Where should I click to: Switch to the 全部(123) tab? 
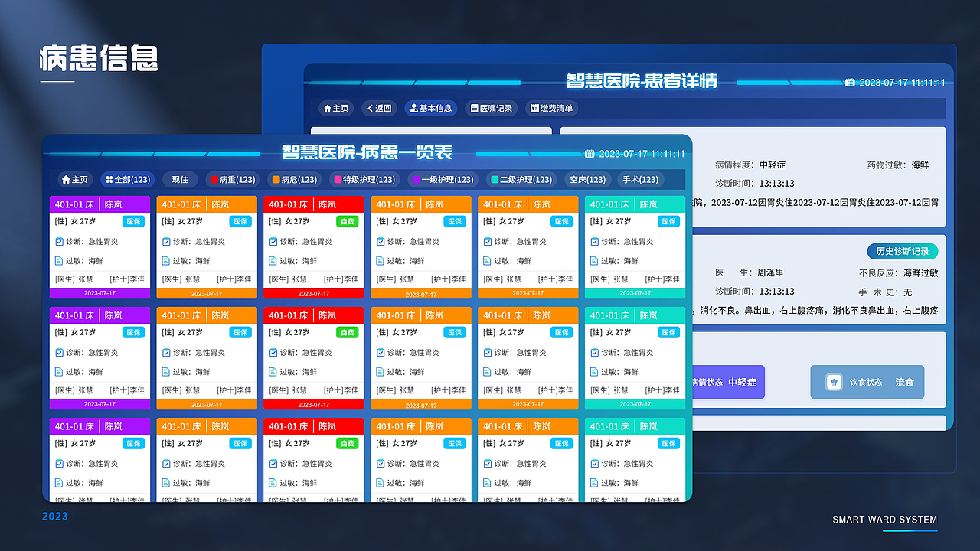[x=127, y=179]
